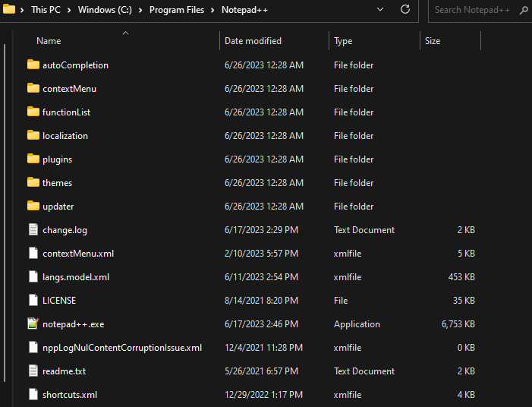Click the plugins folder icon
This screenshot has width=532, height=407.
tap(33, 159)
